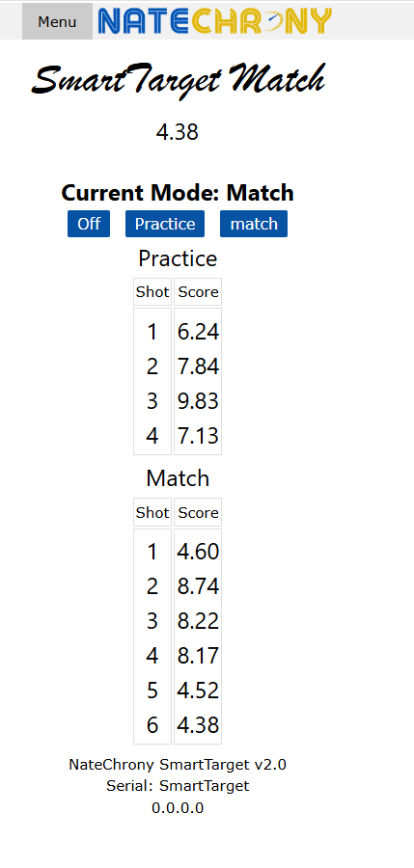
Task: Select the Practice table Shot header
Action: pyautogui.click(x=152, y=291)
